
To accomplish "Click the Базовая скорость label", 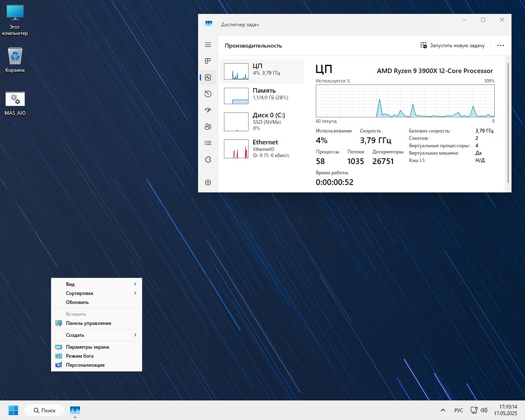I will pos(429,131).
